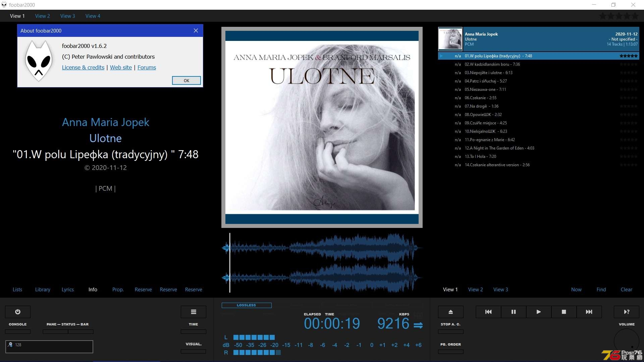Open the Lists panel tab
Viewport: 644px width, 362px height.
pos(17,289)
